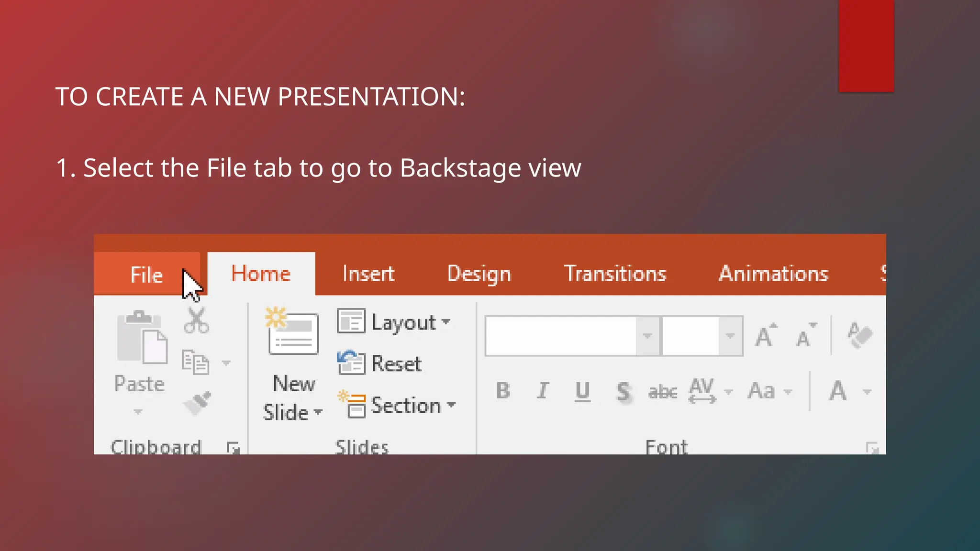Viewport: 980px width, 551px height.
Task: Toggle Italic formatting
Action: 543,391
